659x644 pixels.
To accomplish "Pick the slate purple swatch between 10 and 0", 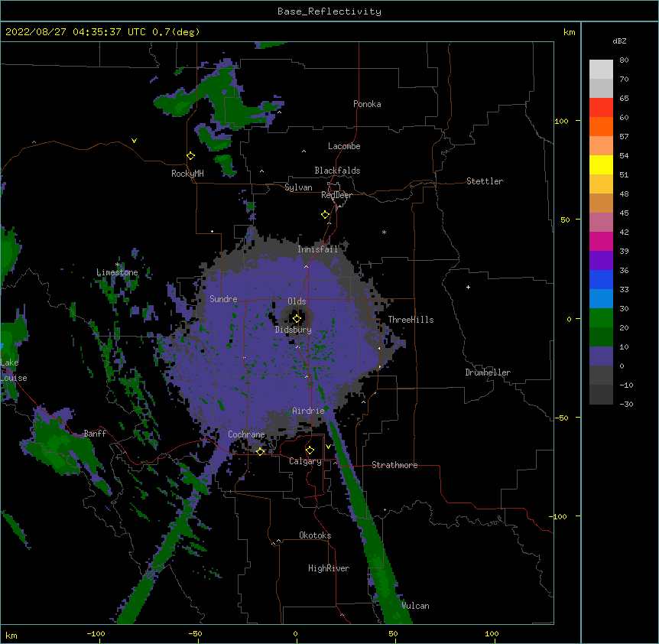I will pyautogui.click(x=601, y=356).
